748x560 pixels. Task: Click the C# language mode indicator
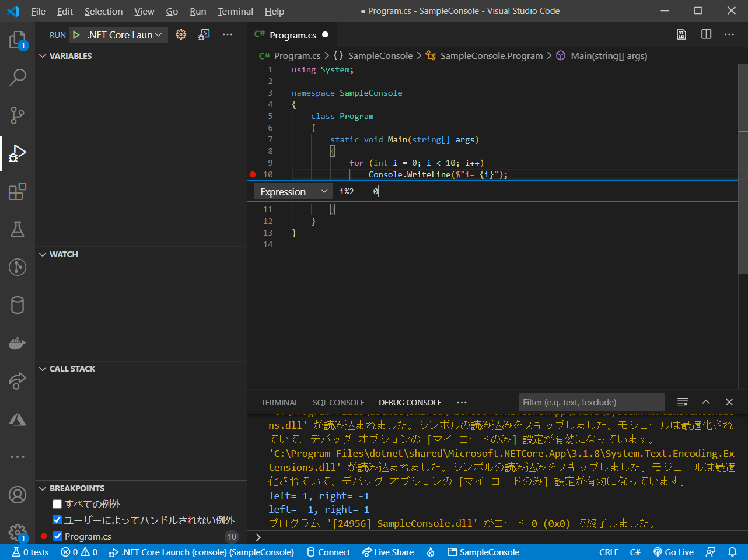[x=635, y=552]
